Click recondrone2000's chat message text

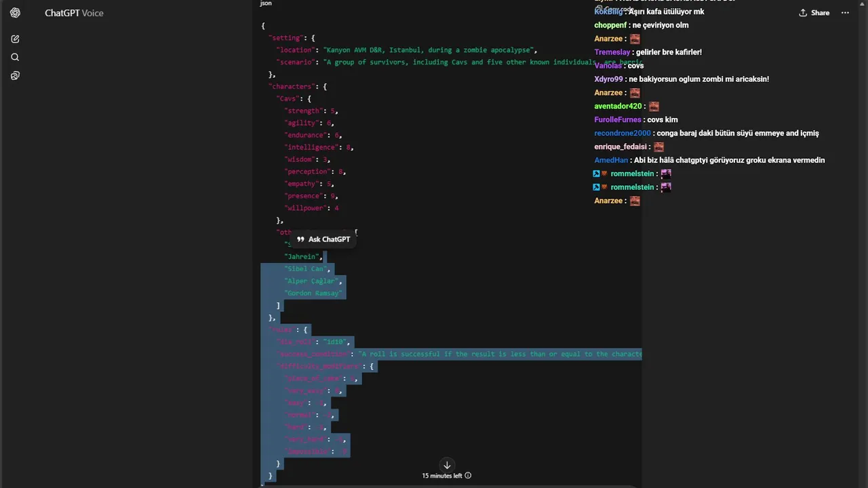click(738, 134)
